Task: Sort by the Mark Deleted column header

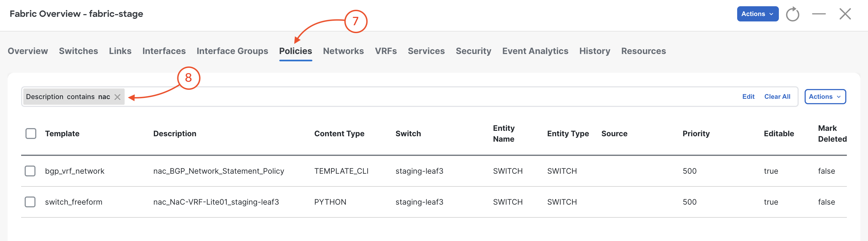Action: 832,134
